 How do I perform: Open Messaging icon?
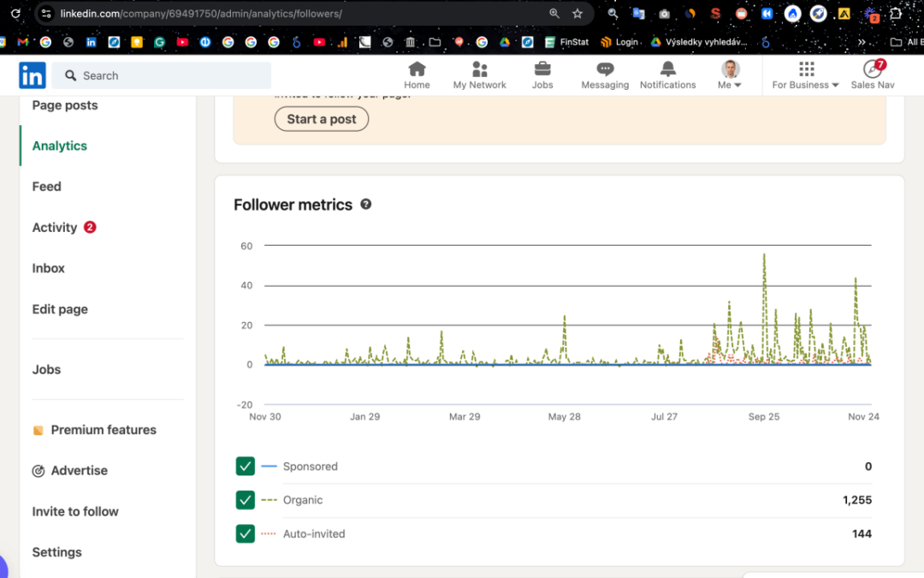point(605,69)
